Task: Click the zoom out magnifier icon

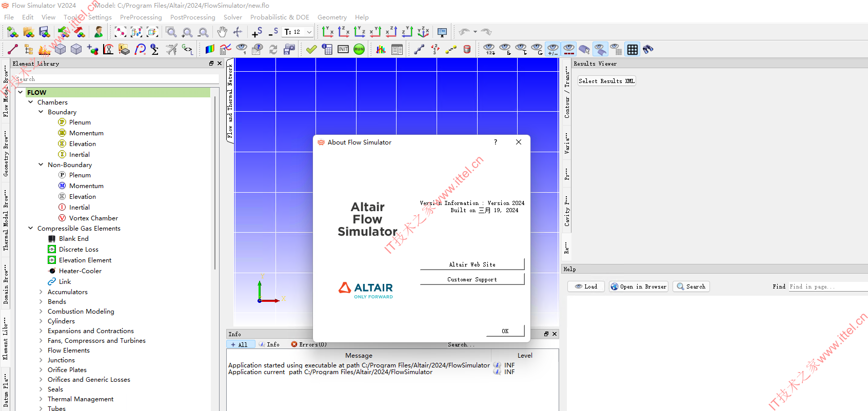Action: point(203,32)
